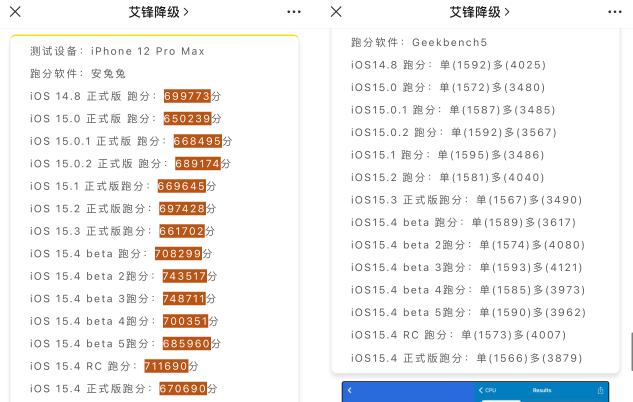Click the highlighted score 748711

point(184,299)
